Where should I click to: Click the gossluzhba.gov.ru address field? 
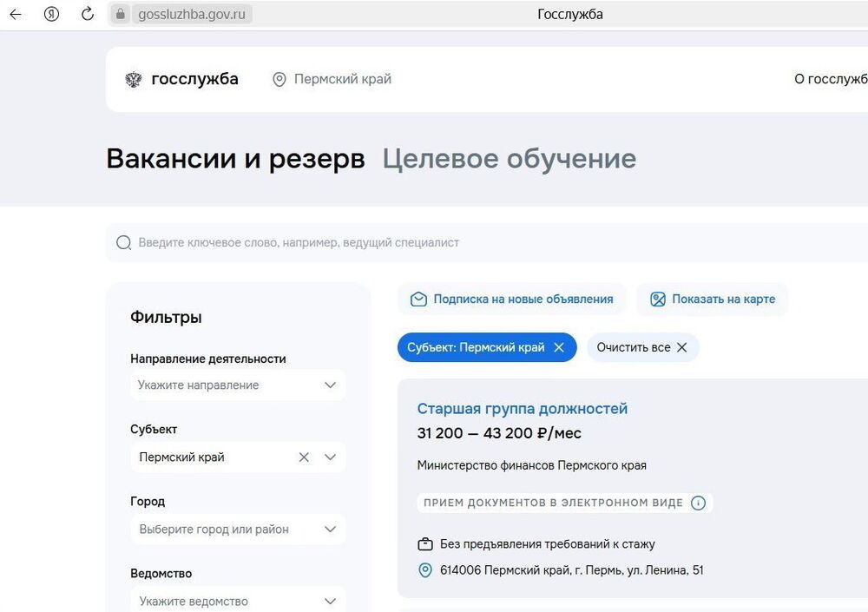click(192, 15)
